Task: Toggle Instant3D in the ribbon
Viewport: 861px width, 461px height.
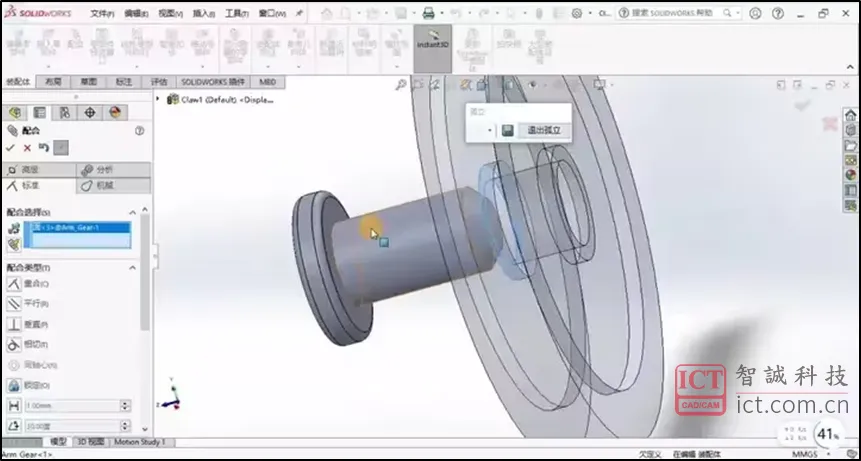Action: 433,48
